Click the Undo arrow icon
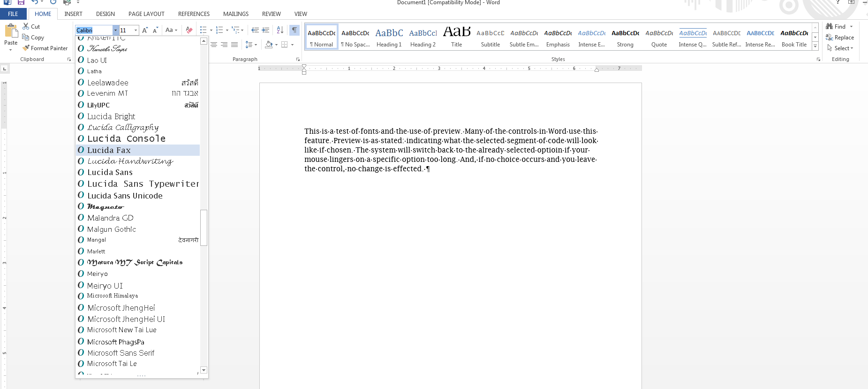The width and height of the screenshot is (868, 389). point(35,2)
